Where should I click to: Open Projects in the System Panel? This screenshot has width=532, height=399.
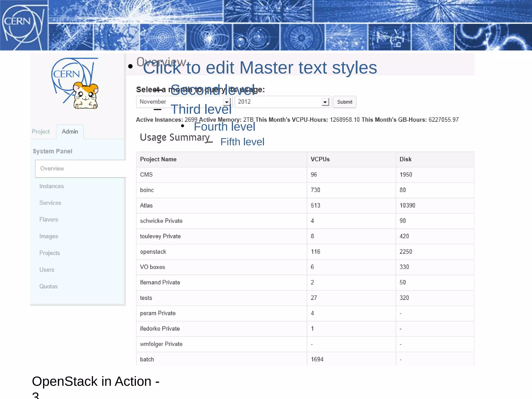tap(50, 253)
